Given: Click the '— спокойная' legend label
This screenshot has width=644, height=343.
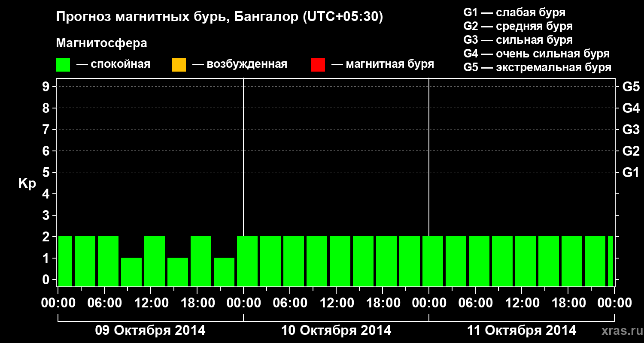Looking at the screenshot, I should pyautogui.click(x=113, y=64).
